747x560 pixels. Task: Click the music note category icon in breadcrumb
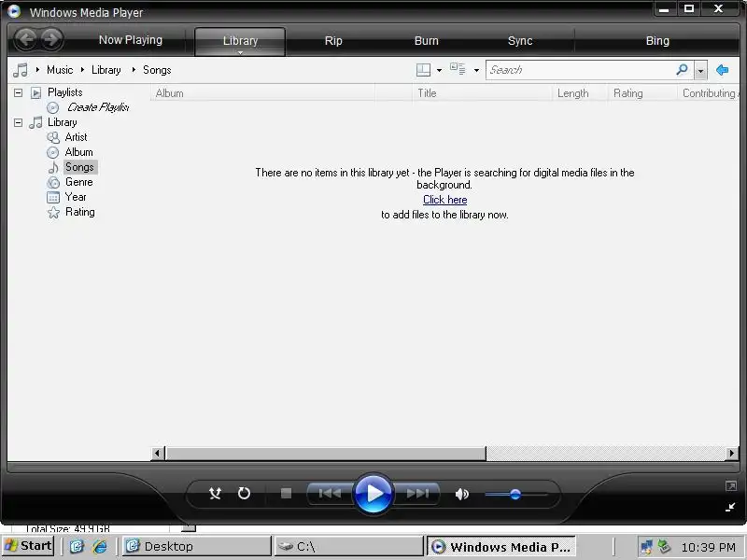click(x=21, y=70)
